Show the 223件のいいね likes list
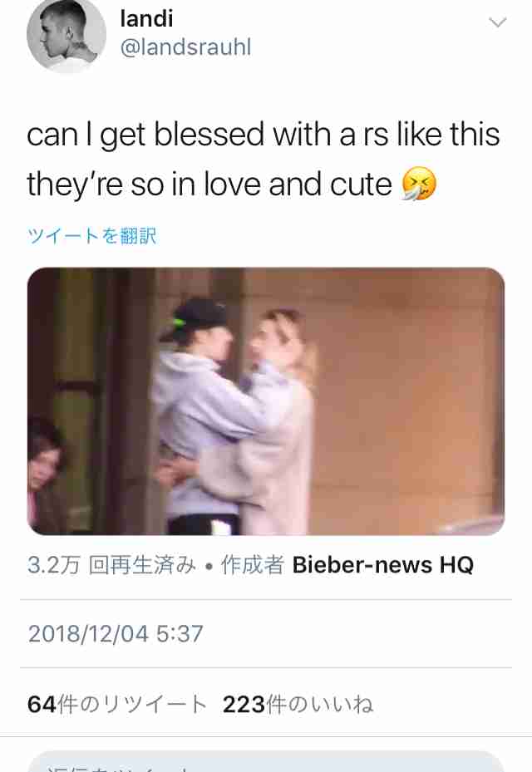 pyautogui.click(x=298, y=704)
